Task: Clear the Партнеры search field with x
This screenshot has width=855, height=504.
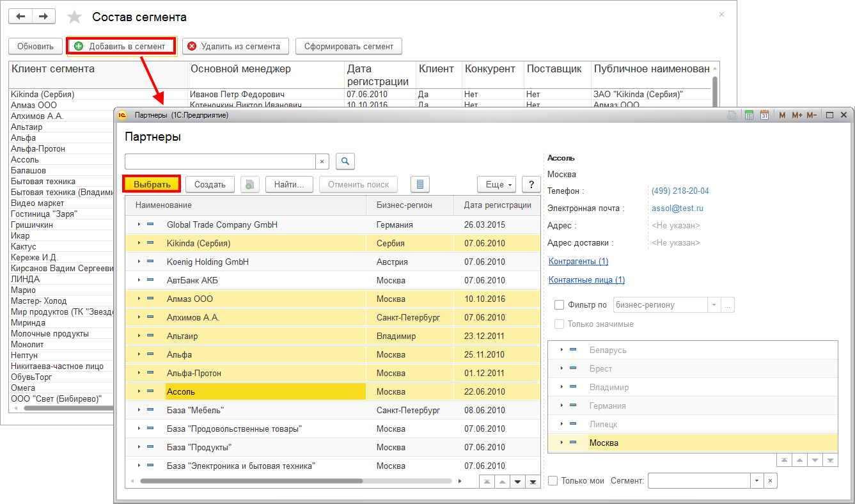Action: 323,161
